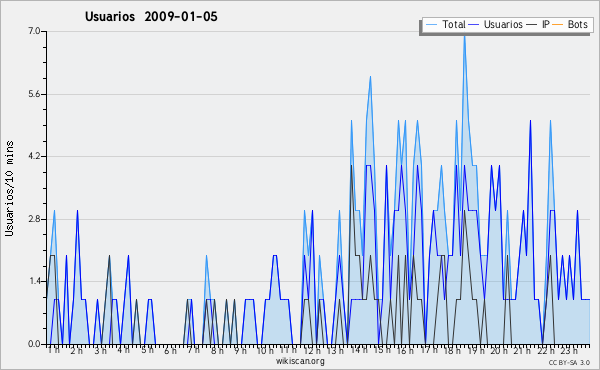The height and width of the screenshot is (370, 600).
Task: Click the '13 h' x-axis label
Action: pyautogui.click(x=335, y=351)
